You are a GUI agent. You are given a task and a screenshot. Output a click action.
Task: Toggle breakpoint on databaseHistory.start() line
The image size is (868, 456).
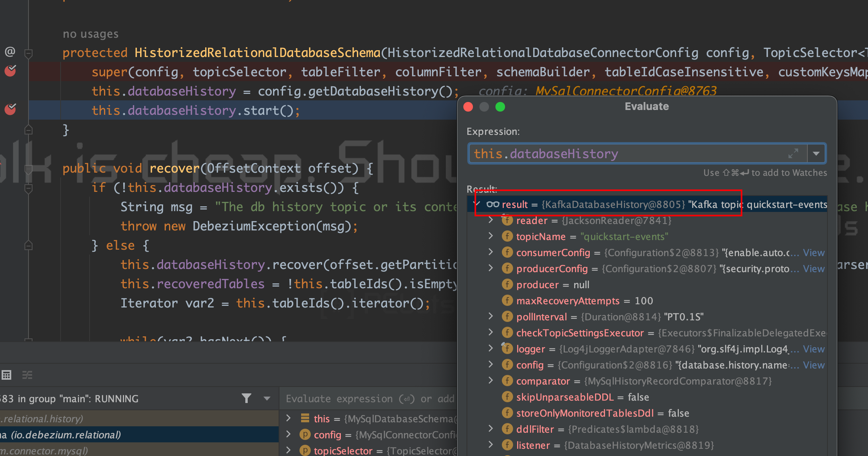coord(10,109)
